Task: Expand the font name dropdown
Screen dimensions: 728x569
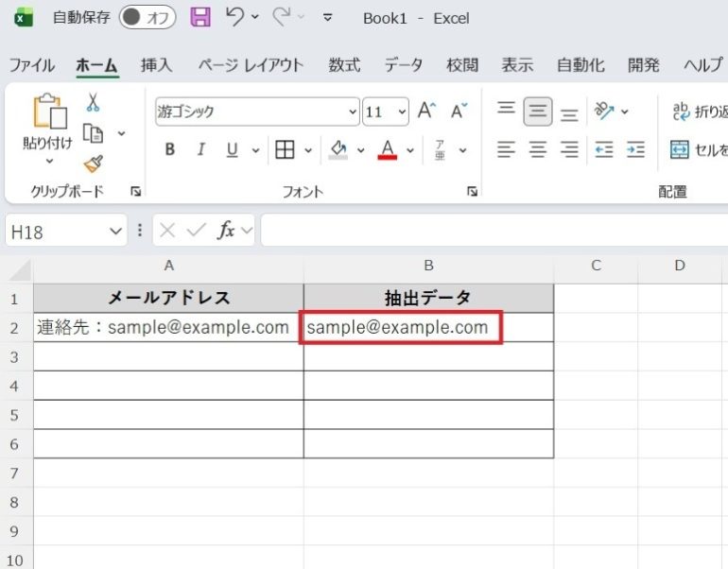Action: pos(353,112)
